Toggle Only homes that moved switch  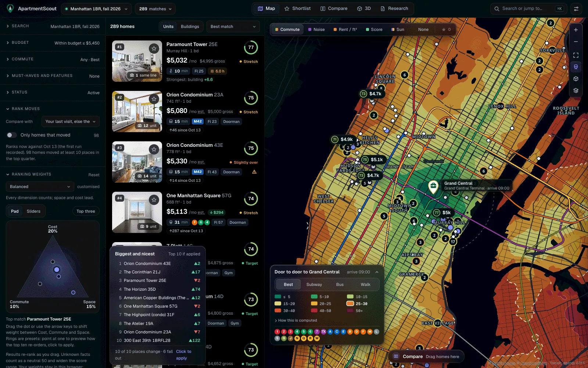[x=12, y=135]
